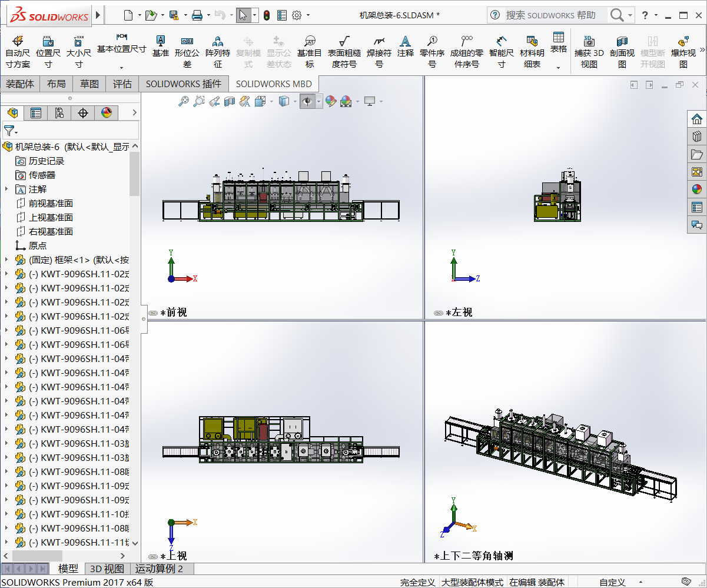Viewport: 707px width, 588px height.
Task: Expand the 注解 (Annotations) tree item
Action: [6, 189]
